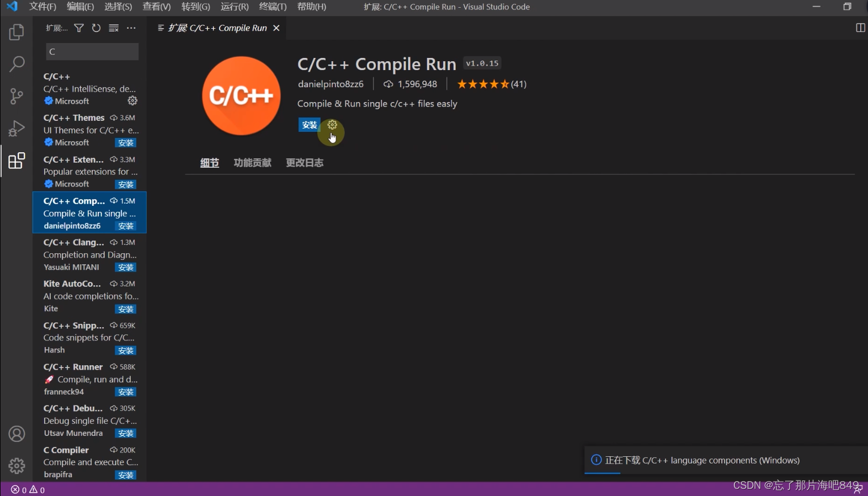Install C/C++ Compile Run from list
868x496 pixels.
126,226
